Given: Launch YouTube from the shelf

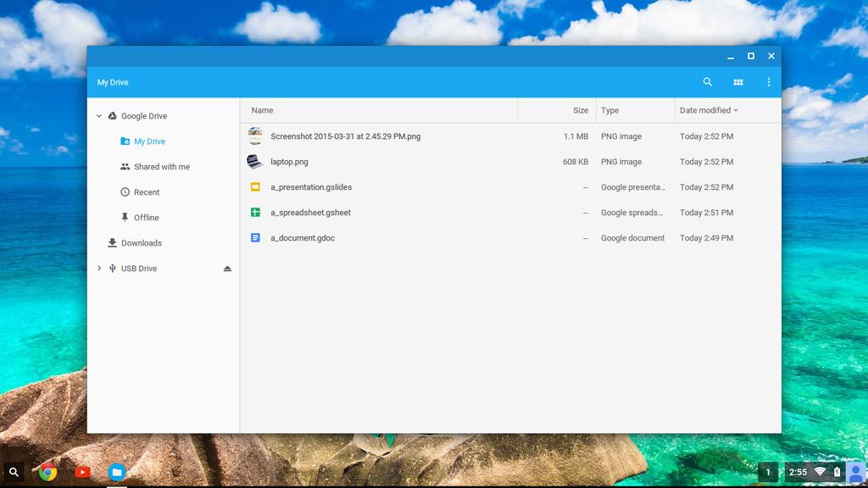Looking at the screenshot, I should click(82, 472).
